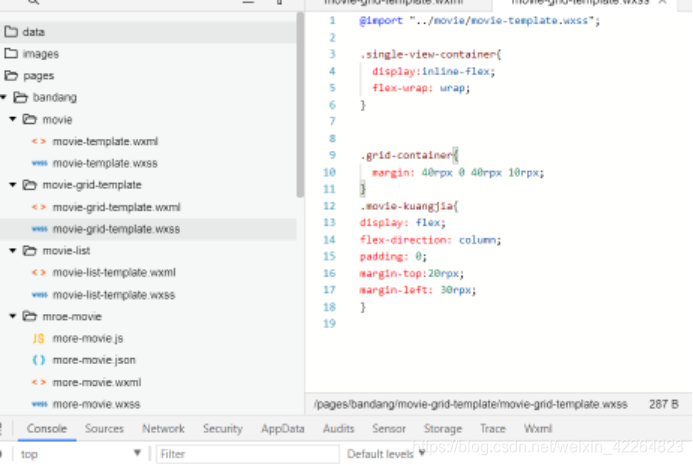Click the movie-grid-template folder icon
The height and width of the screenshot is (465, 693).
30,184
